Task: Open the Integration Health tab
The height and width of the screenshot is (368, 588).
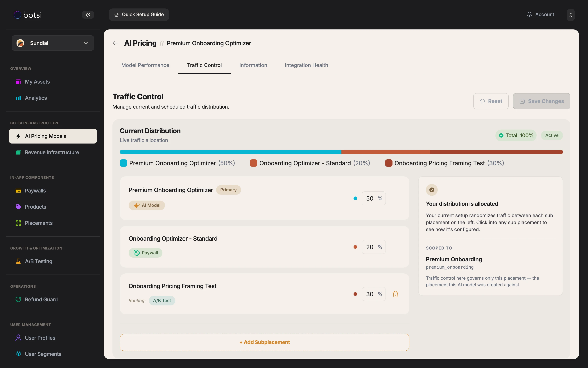Action: [306, 65]
